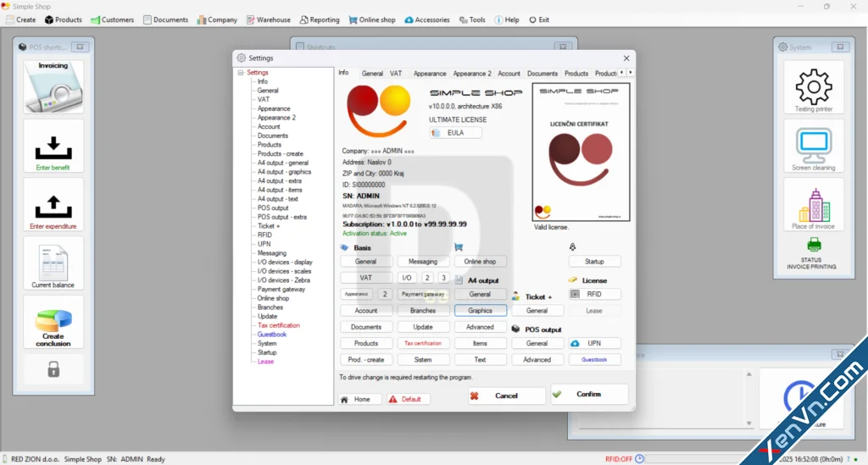
Task: Select Lease in settings tree
Action: pyautogui.click(x=265, y=362)
